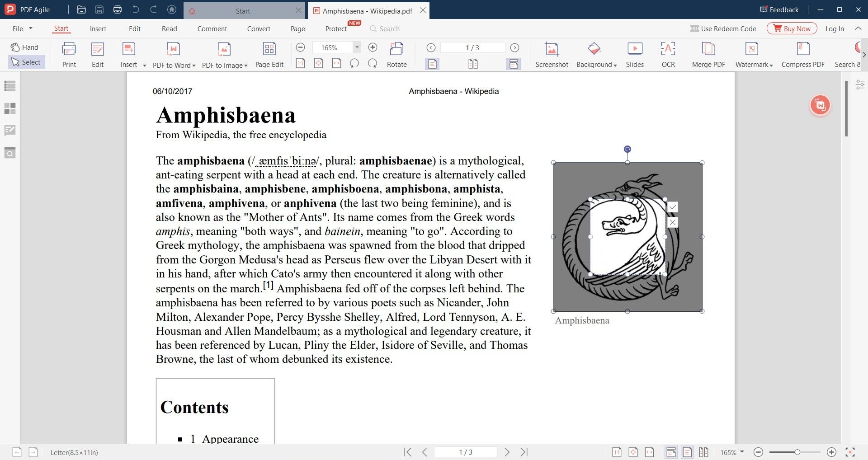Start Slides presentation mode
This screenshot has width=868, height=460.
(635, 55)
